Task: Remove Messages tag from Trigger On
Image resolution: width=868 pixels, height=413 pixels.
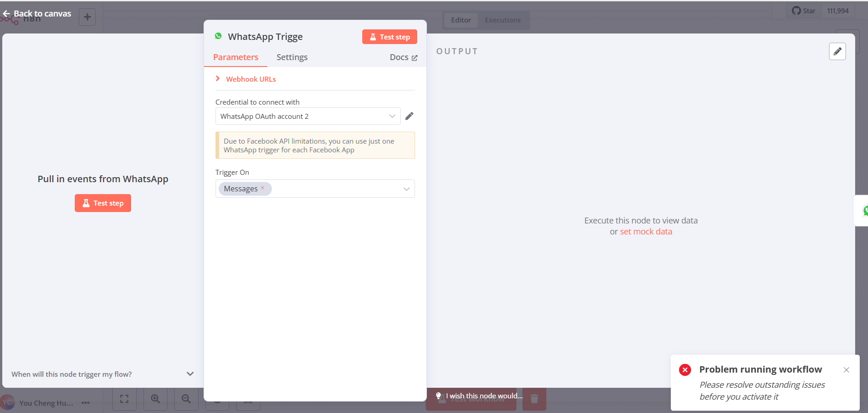Action: tap(263, 188)
